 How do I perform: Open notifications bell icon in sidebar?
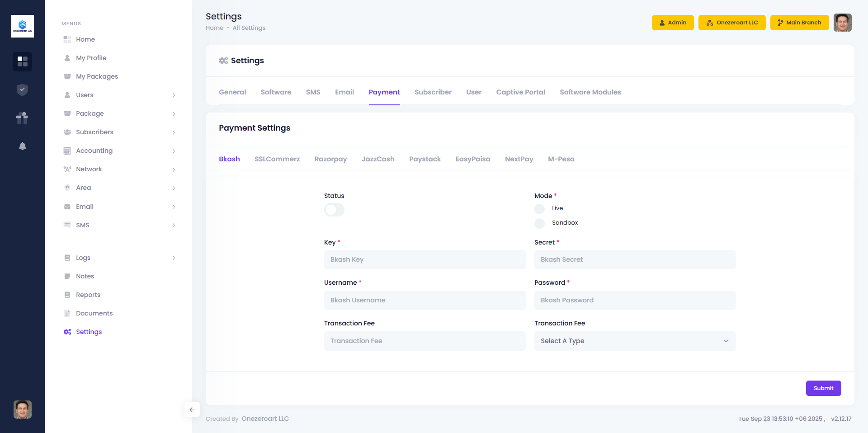22,146
